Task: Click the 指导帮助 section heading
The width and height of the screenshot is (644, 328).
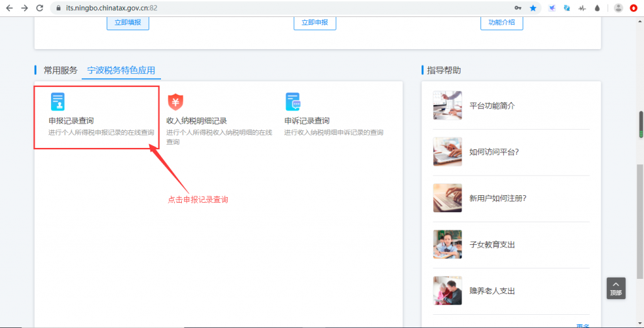Action: tap(444, 71)
